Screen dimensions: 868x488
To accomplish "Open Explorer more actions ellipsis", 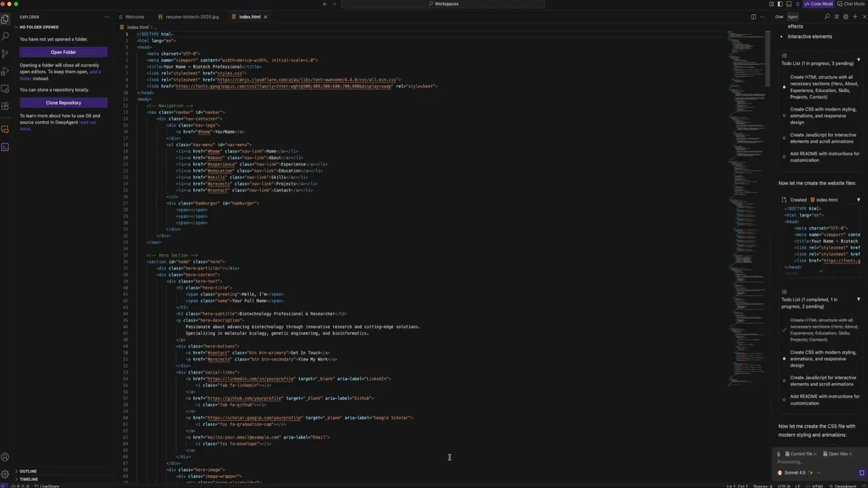I will point(106,17).
